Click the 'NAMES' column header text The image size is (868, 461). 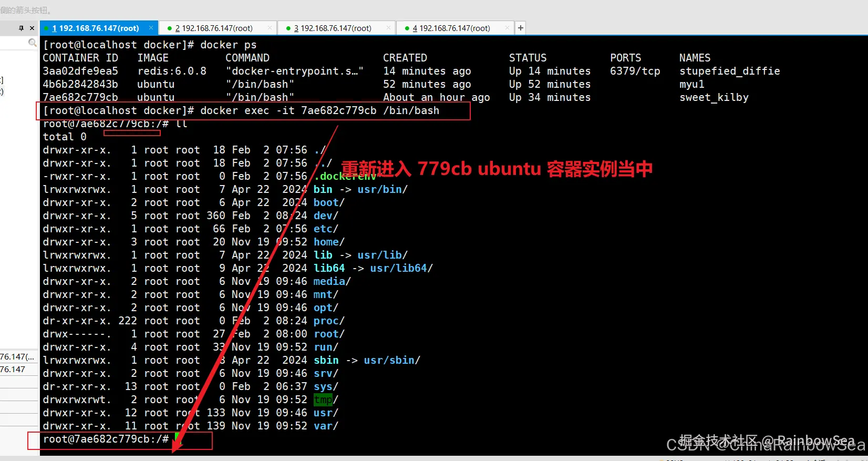point(695,58)
